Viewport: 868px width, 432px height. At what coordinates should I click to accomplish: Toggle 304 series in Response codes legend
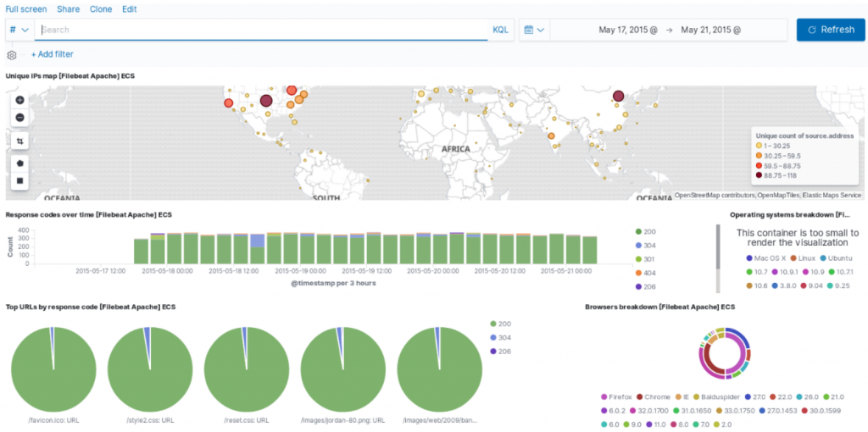645,246
